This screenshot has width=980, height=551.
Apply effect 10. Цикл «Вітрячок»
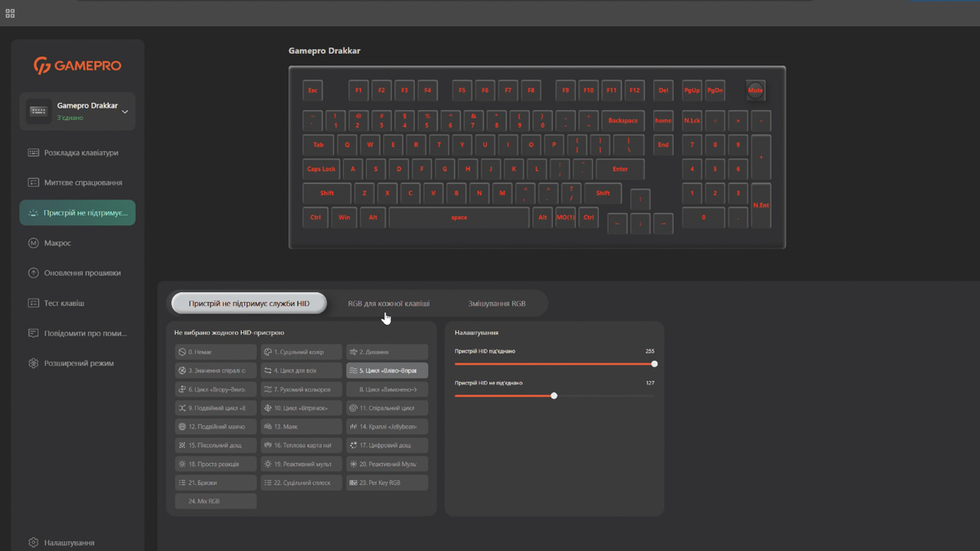click(x=301, y=408)
